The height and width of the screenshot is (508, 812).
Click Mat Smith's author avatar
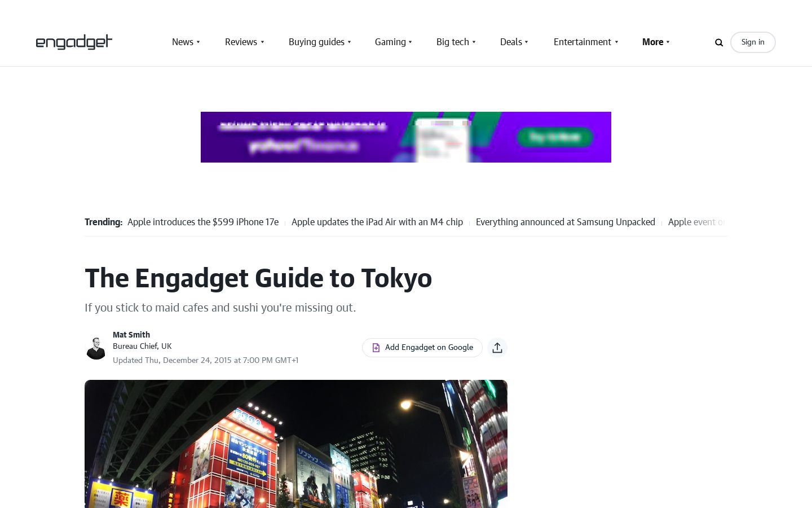coord(96,348)
